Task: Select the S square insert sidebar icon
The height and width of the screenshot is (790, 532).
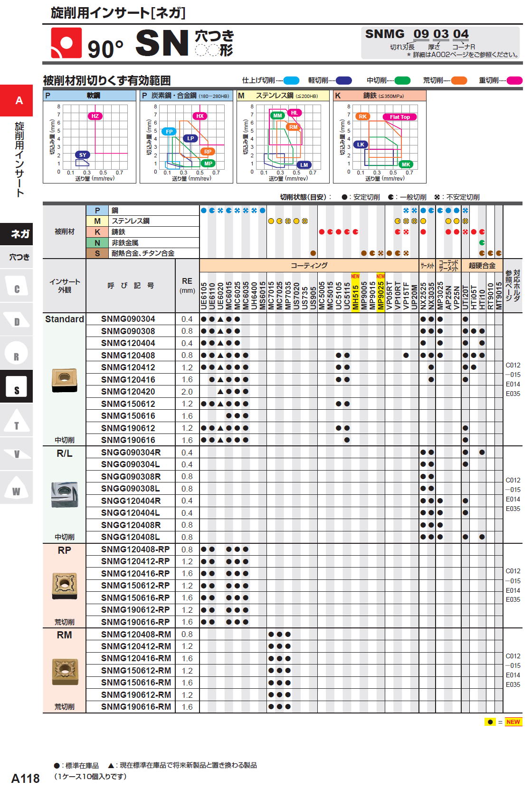Action: (16, 386)
